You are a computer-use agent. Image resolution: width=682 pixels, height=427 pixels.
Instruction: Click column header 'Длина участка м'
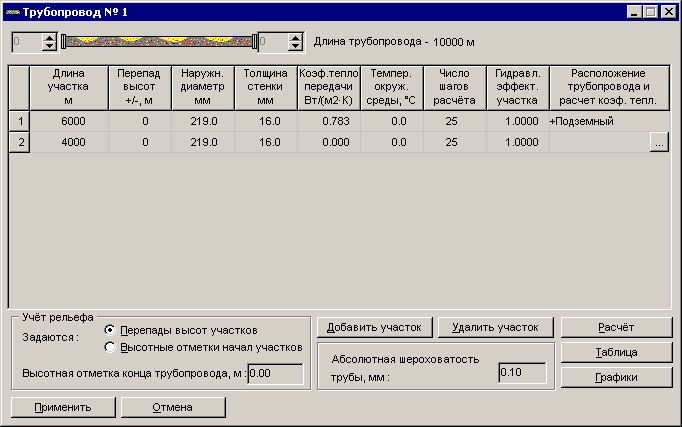click(69, 87)
